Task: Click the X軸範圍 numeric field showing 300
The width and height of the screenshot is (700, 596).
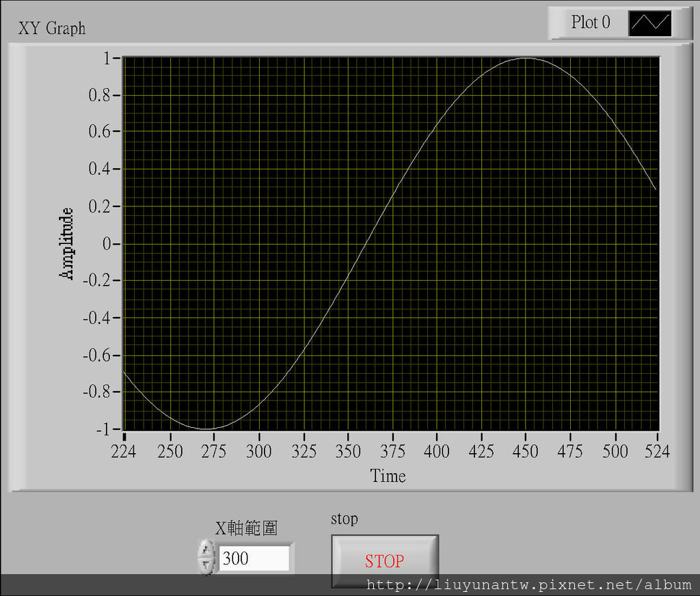Action: click(254, 558)
